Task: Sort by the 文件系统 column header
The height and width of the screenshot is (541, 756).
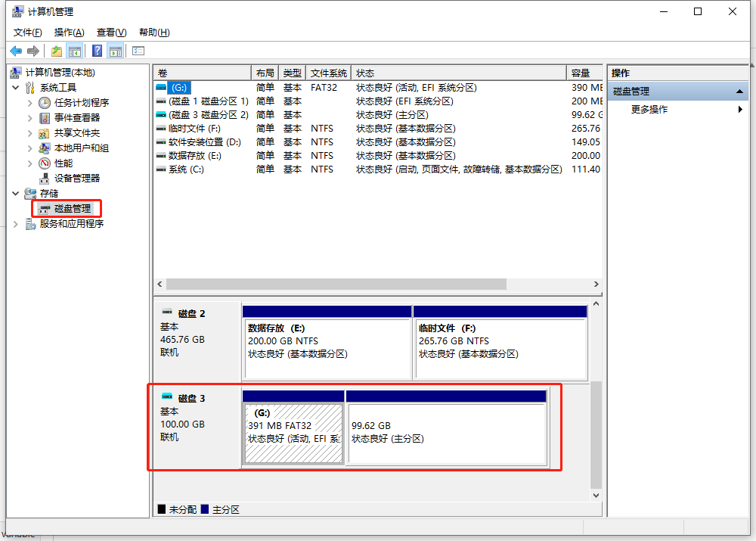Action: [x=329, y=73]
